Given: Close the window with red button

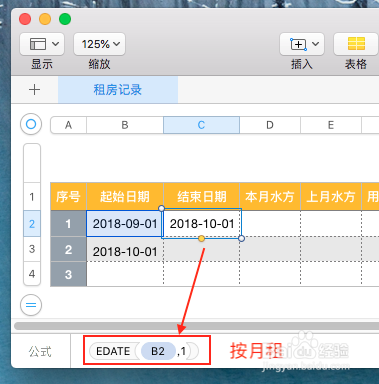Looking at the screenshot, I should click(25, 19).
